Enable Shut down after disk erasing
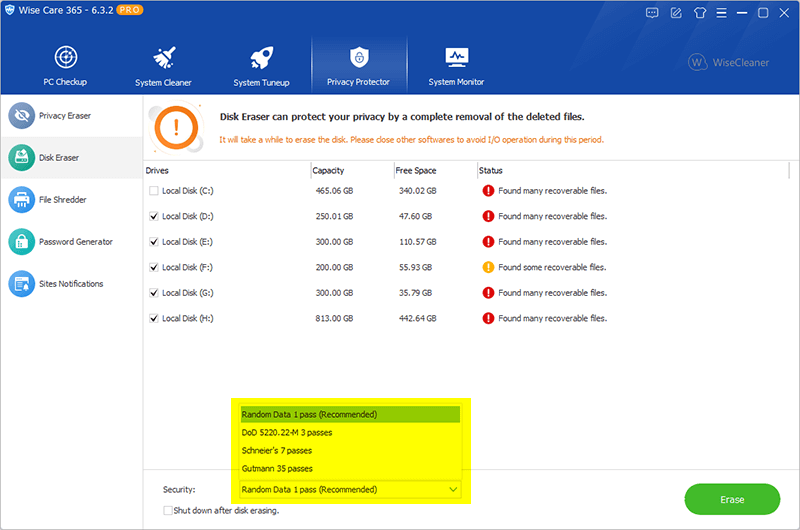Image resolution: width=800 pixels, height=530 pixels. click(x=168, y=511)
